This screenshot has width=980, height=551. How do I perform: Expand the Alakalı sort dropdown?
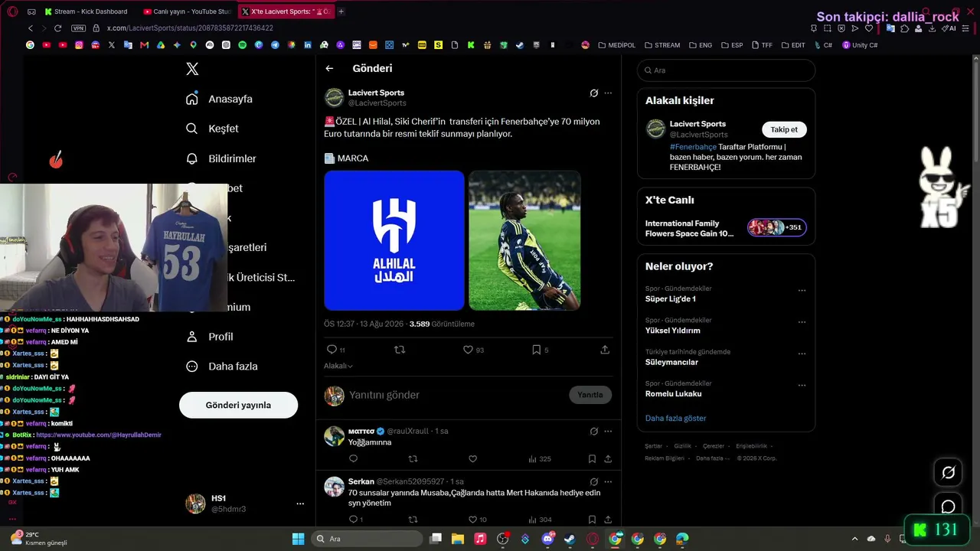pyautogui.click(x=338, y=366)
